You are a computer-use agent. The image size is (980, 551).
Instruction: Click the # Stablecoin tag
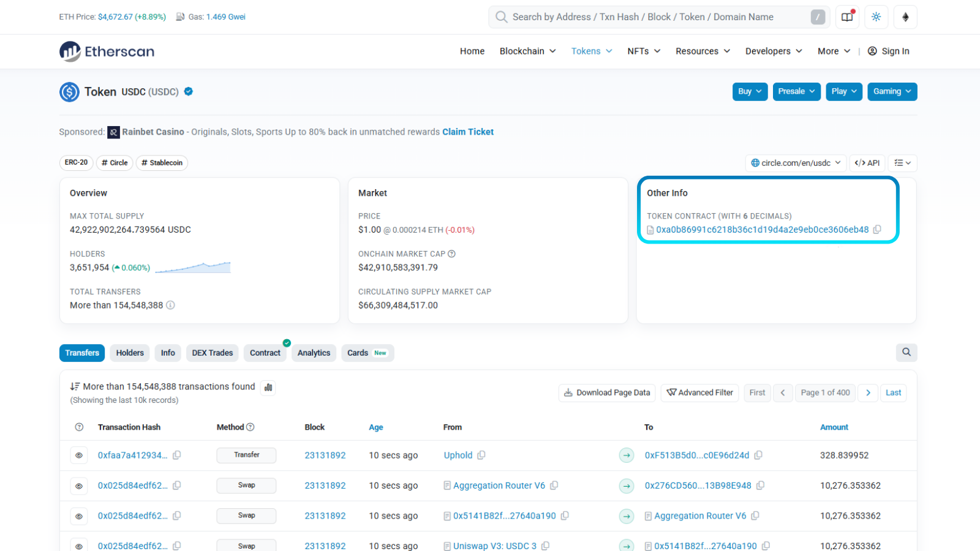point(162,163)
